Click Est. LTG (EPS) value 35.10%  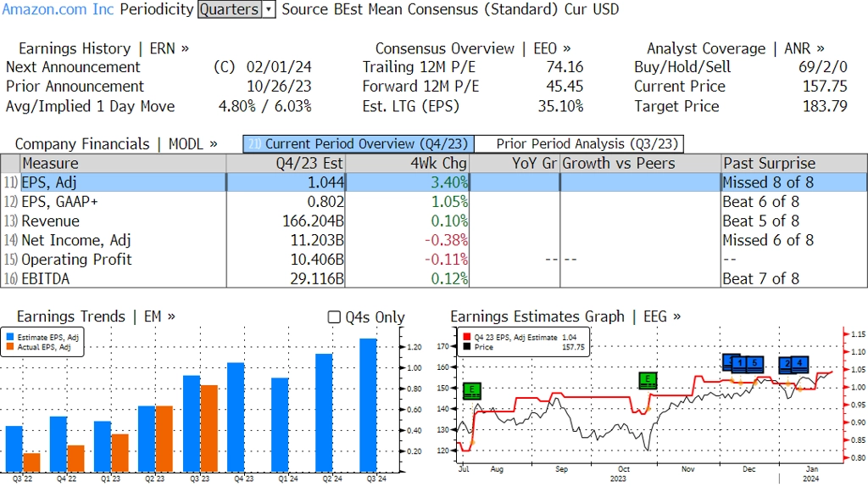coord(561,106)
